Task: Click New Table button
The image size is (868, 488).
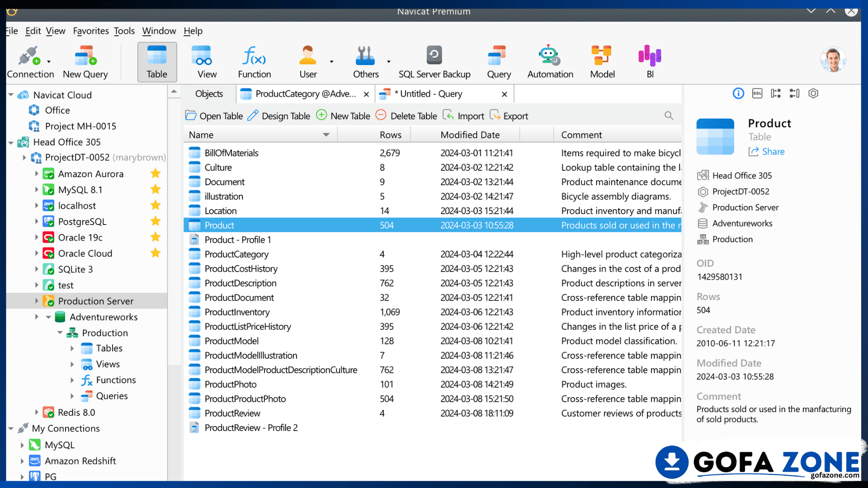Action: 343,116
